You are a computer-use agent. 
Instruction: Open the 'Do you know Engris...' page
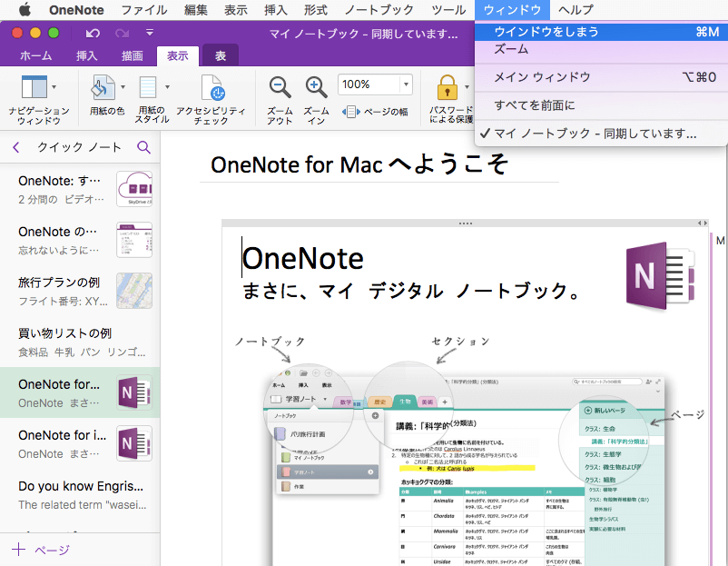pyautogui.click(x=80, y=495)
